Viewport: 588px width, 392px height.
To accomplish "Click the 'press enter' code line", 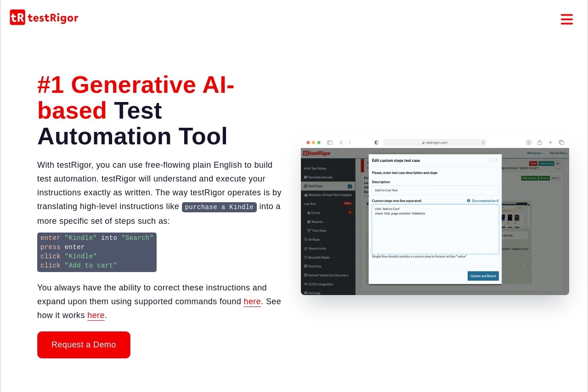I will click(x=62, y=247).
